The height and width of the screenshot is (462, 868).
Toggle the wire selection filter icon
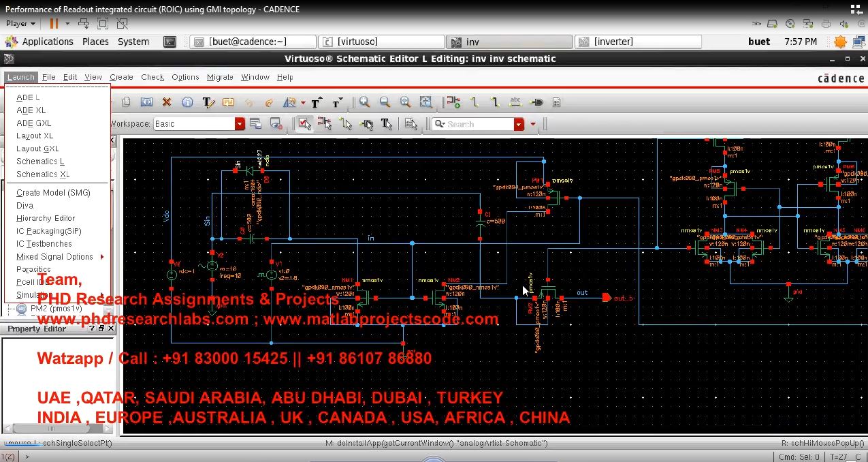[346, 124]
